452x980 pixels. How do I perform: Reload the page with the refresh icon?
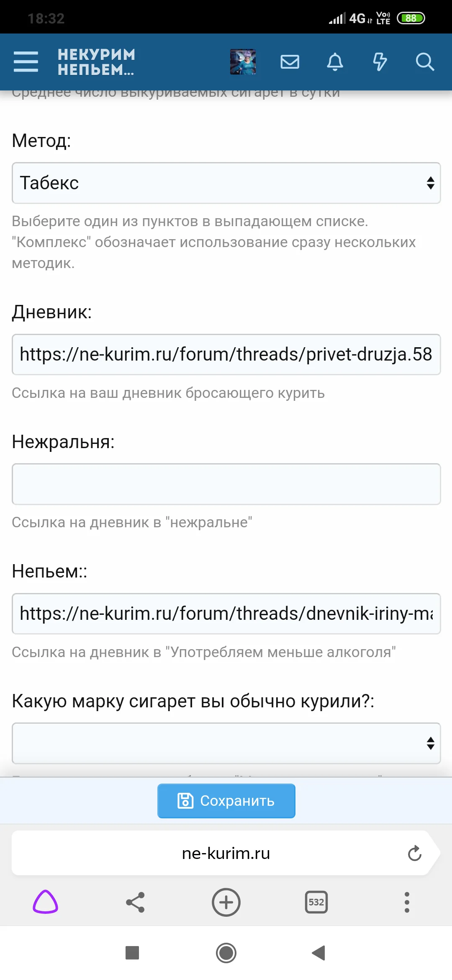[414, 853]
